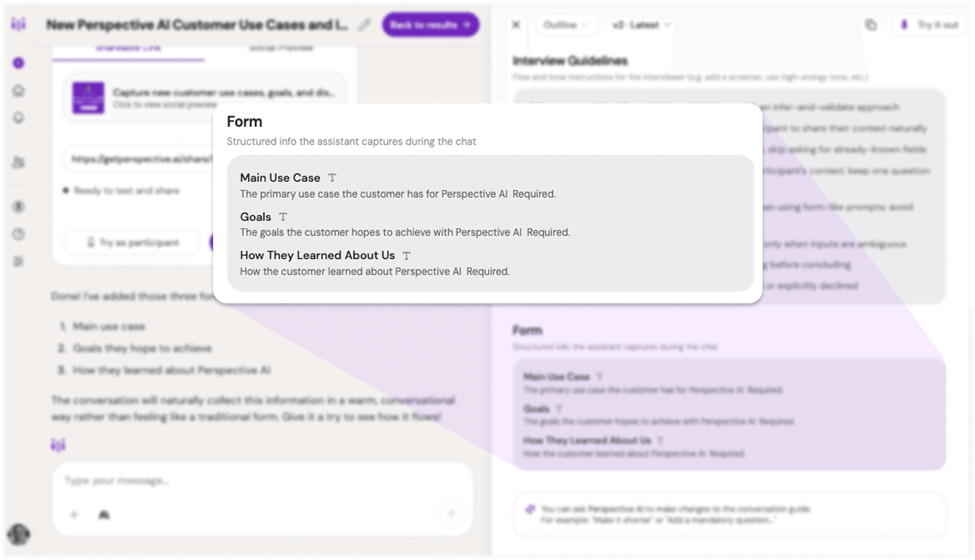Select the notifications bell icon in the sidebar
This screenshot has height=560, width=975.
(x=18, y=117)
